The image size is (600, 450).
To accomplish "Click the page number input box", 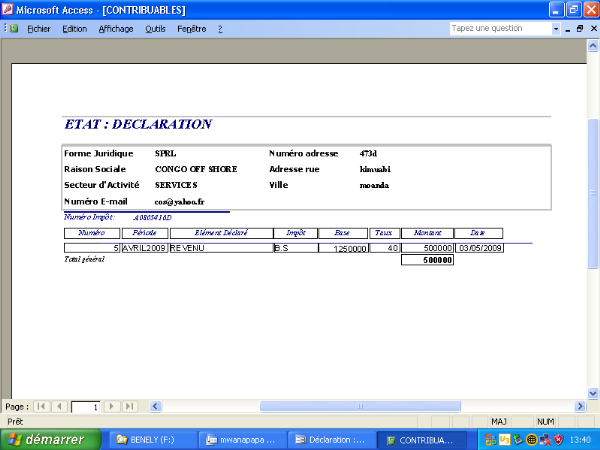I will pyautogui.click(x=85, y=407).
